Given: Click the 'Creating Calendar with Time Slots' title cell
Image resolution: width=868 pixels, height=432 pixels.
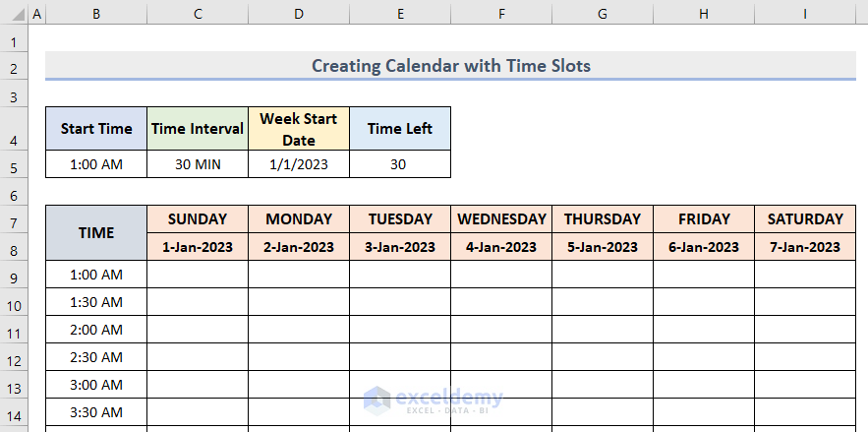Looking at the screenshot, I should 450,66.
